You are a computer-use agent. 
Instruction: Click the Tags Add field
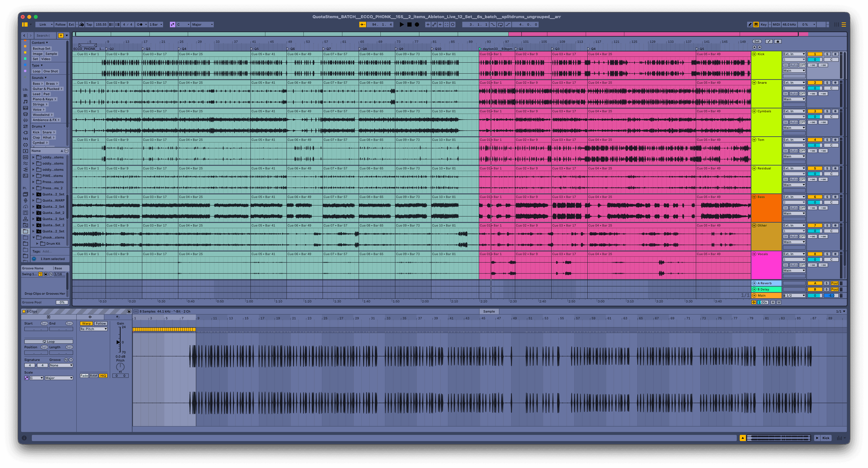pos(47,252)
